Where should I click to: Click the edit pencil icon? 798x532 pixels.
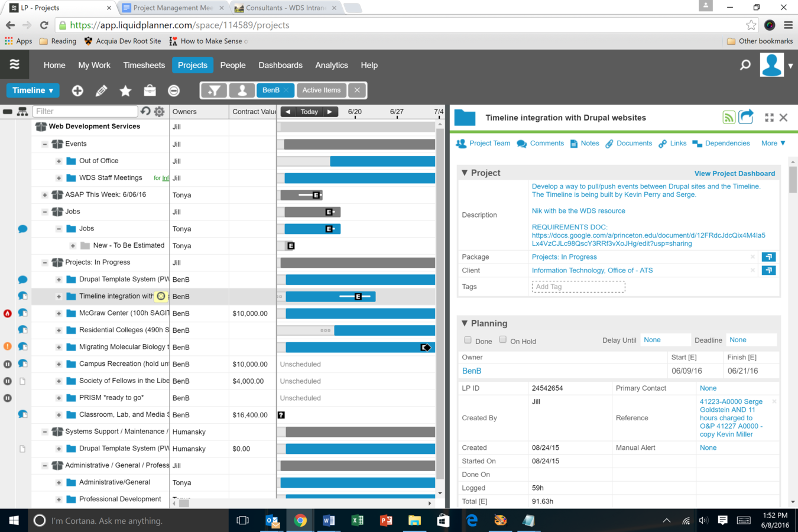coord(101,90)
